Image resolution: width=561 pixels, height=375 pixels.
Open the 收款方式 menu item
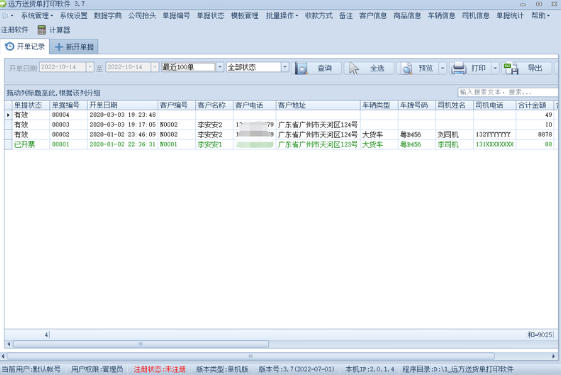click(318, 15)
